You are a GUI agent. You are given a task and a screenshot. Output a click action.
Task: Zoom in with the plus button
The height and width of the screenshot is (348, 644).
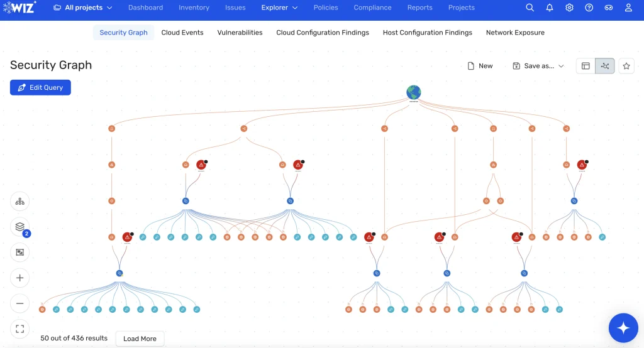click(19, 278)
